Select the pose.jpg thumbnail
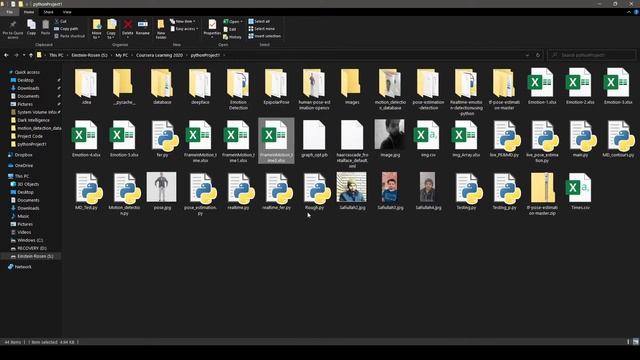This screenshot has width=640, height=360. pos(162,191)
